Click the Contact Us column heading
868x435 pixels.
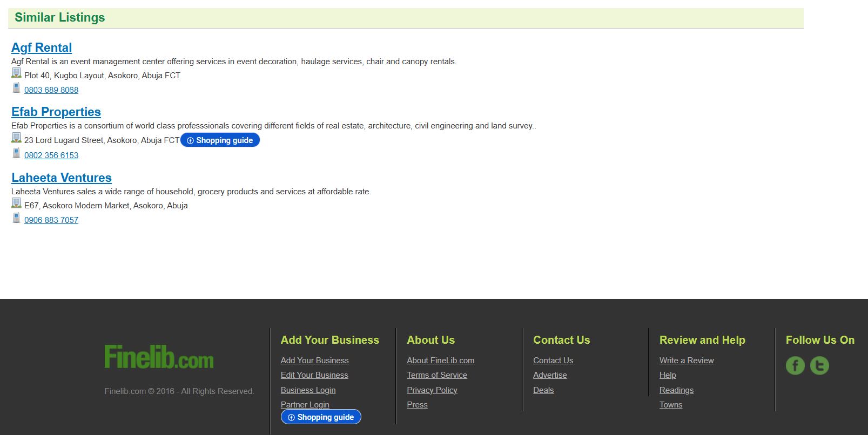(562, 340)
